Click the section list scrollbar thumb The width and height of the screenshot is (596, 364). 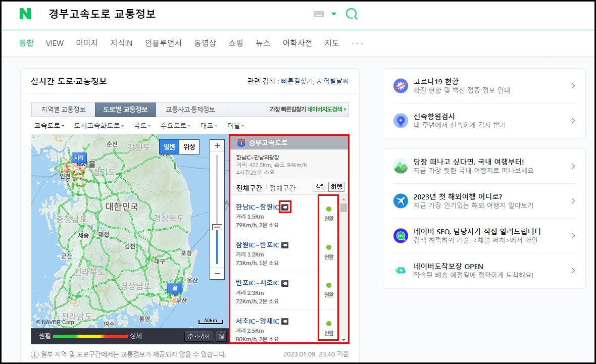(x=343, y=208)
